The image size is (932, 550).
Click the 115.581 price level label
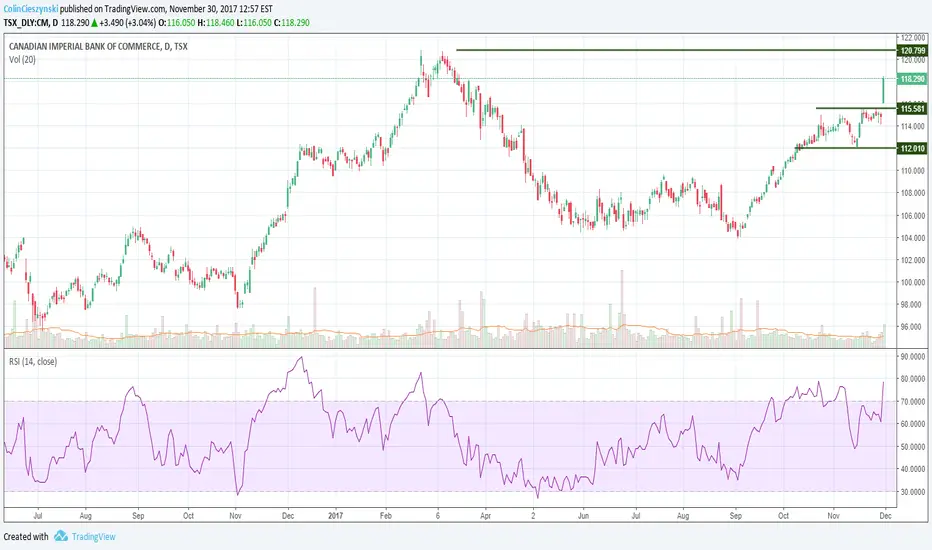(912, 108)
